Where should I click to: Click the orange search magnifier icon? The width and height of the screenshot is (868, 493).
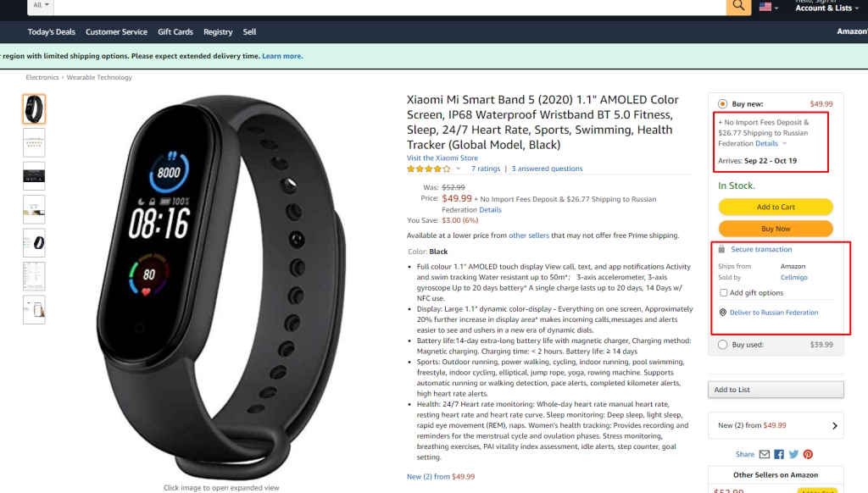coord(738,6)
